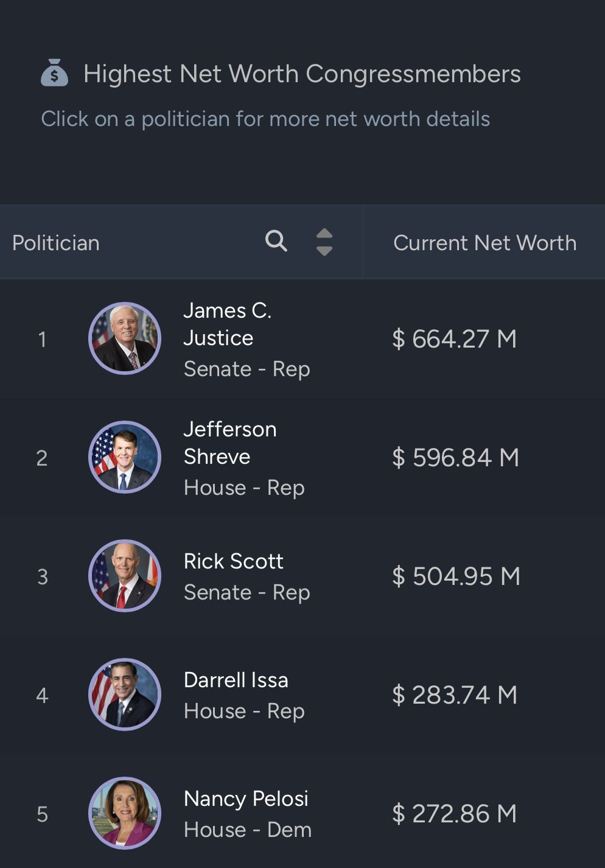This screenshot has height=868, width=605.
Task: Sort the politician column ascending (up arrow)
Action: tap(324, 234)
